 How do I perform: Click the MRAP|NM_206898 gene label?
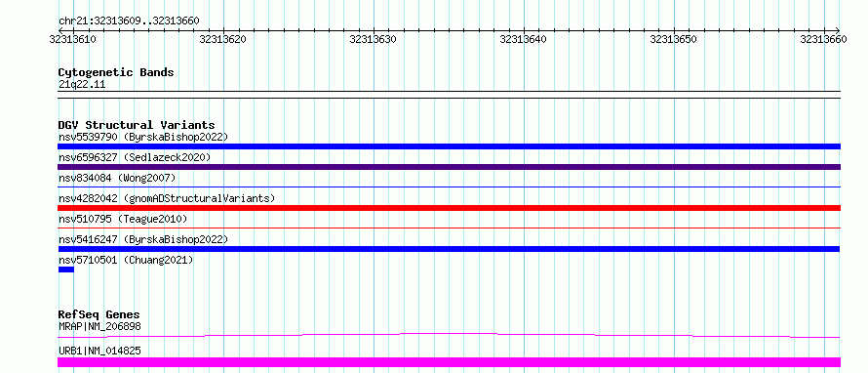click(99, 326)
